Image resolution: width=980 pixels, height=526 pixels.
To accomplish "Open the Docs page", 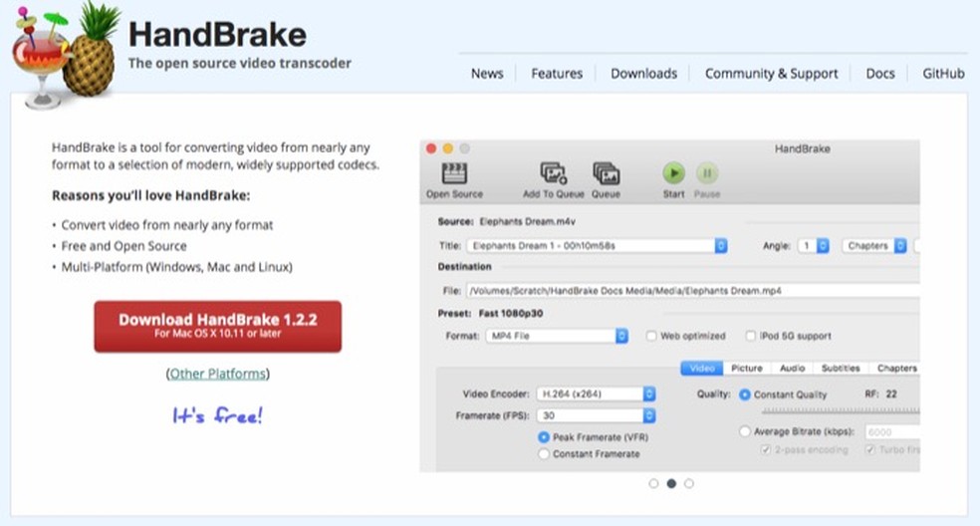I will point(880,74).
